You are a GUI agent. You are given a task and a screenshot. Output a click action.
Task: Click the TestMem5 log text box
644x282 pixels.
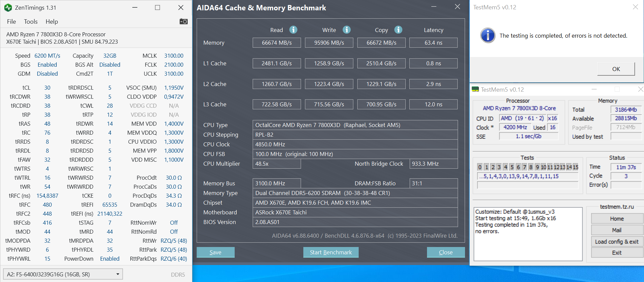(528, 234)
